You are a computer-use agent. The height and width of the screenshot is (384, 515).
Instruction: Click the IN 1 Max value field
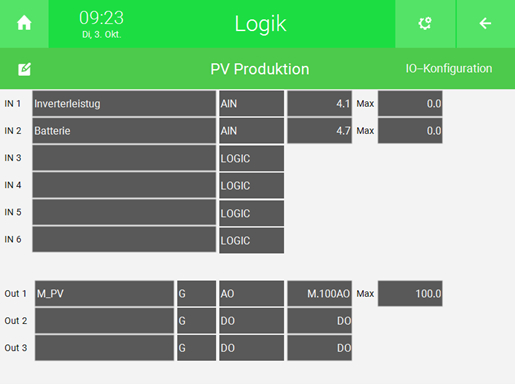pos(410,103)
